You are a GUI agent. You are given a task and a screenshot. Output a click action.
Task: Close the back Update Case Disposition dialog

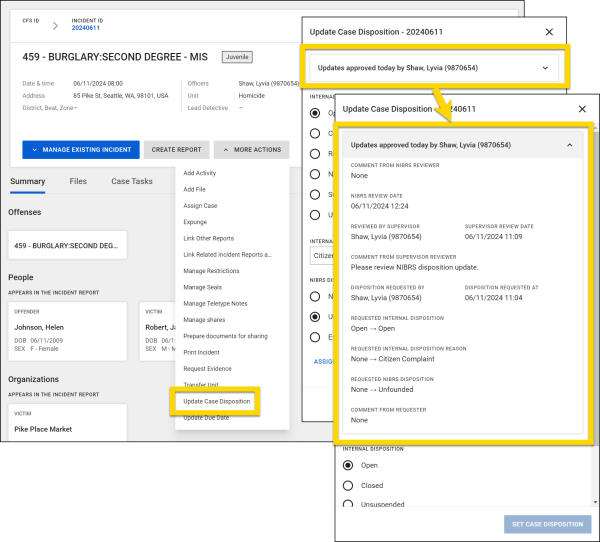point(548,32)
